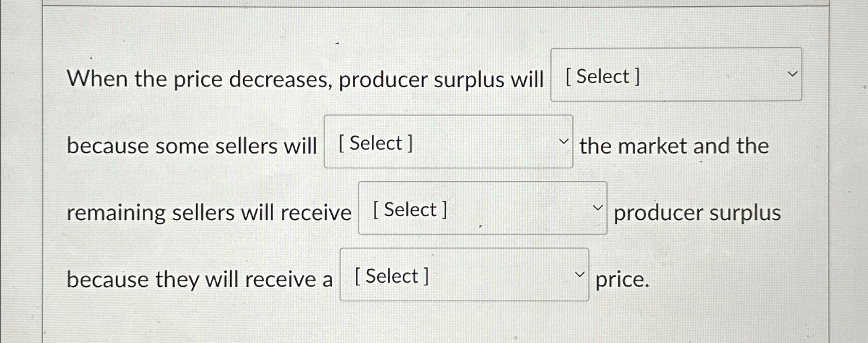Select the [Select] placeholder text in last dropdown
The height and width of the screenshot is (343, 868).
pos(390,276)
